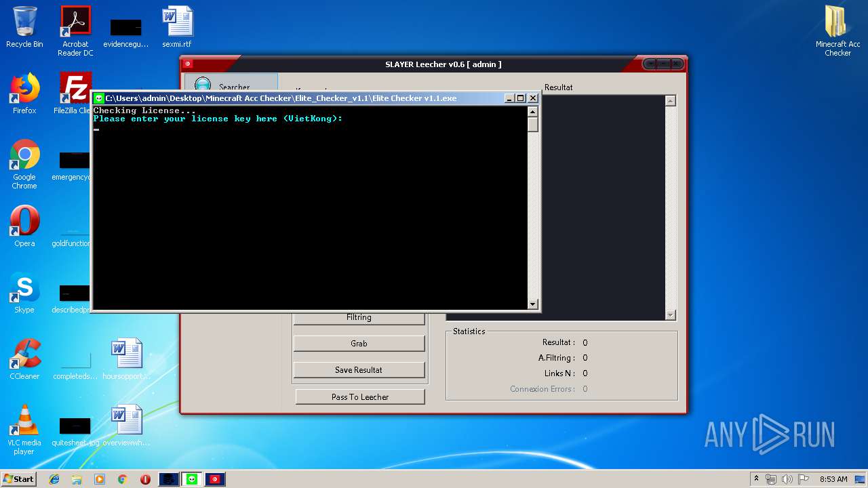Screen dimensions: 868x488
Task: Open the overviewwh document icon
Action: pyautogui.click(x=126, y=426)
